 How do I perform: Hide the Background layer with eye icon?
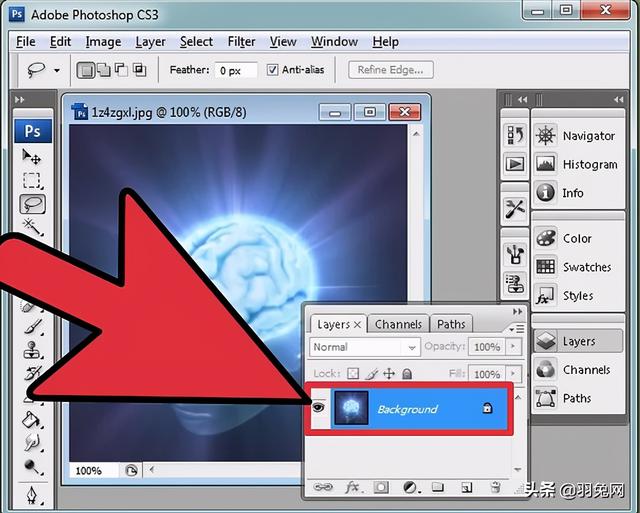point(318,407)
